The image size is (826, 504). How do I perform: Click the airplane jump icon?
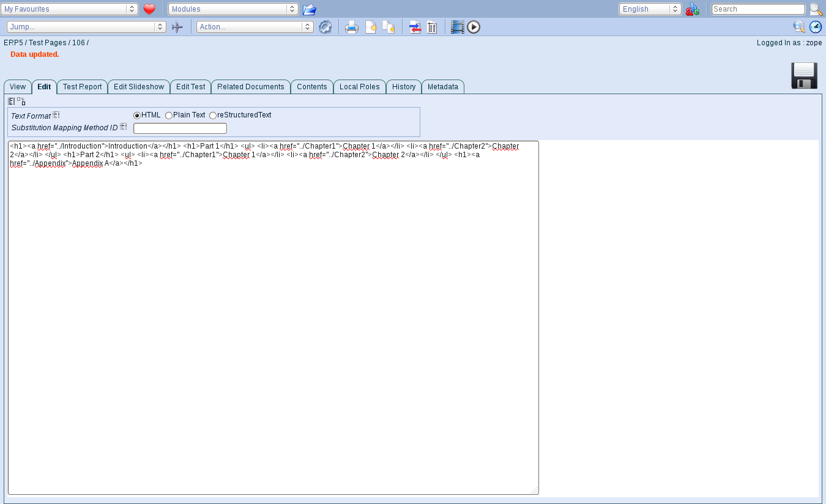pyautogui.click(x=177, y=27)
